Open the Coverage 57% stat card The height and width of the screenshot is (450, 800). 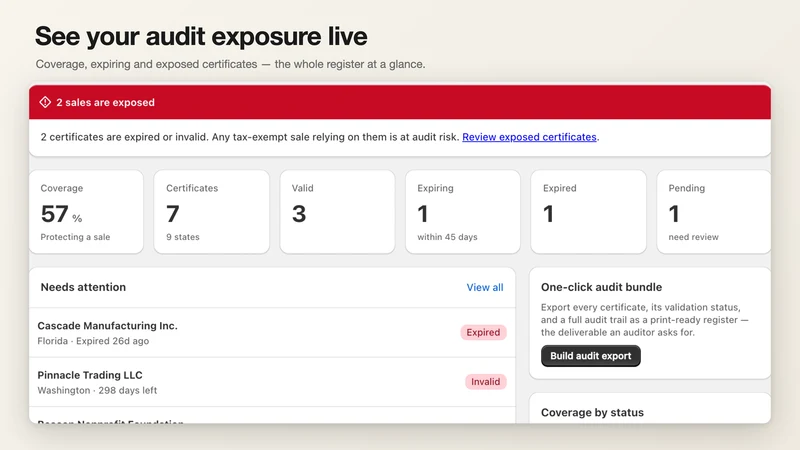(86, 212)
